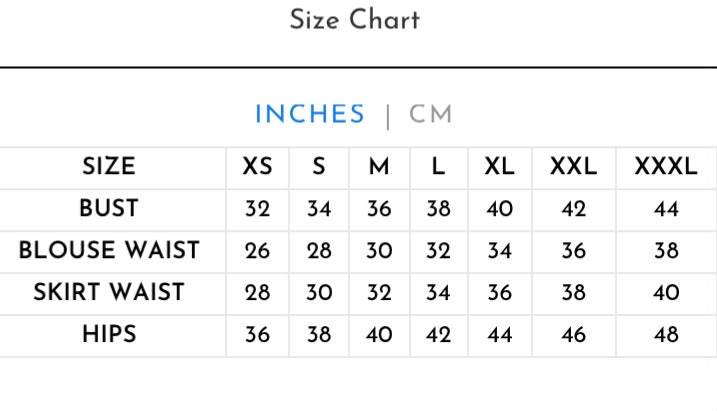Click the M blouse waist value 30
Screen dimensions: 717x411
(379, 251)
